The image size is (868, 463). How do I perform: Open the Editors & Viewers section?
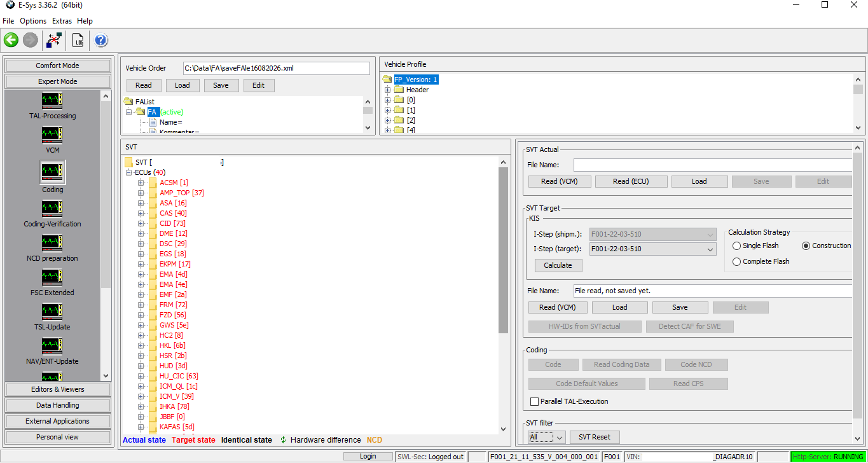point(58,389)
